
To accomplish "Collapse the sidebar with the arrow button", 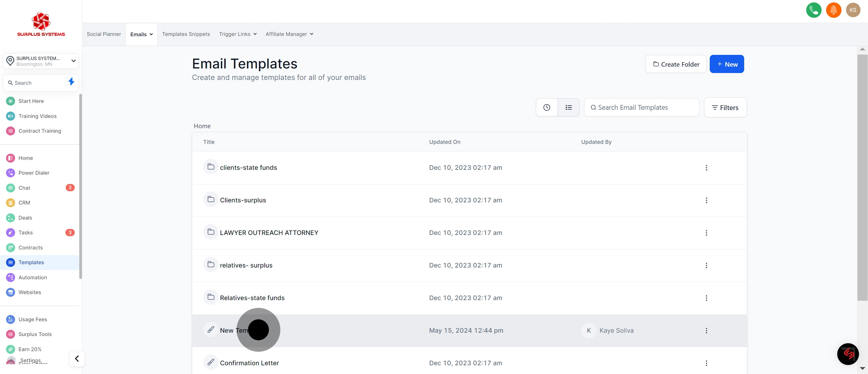I will 77,359.
